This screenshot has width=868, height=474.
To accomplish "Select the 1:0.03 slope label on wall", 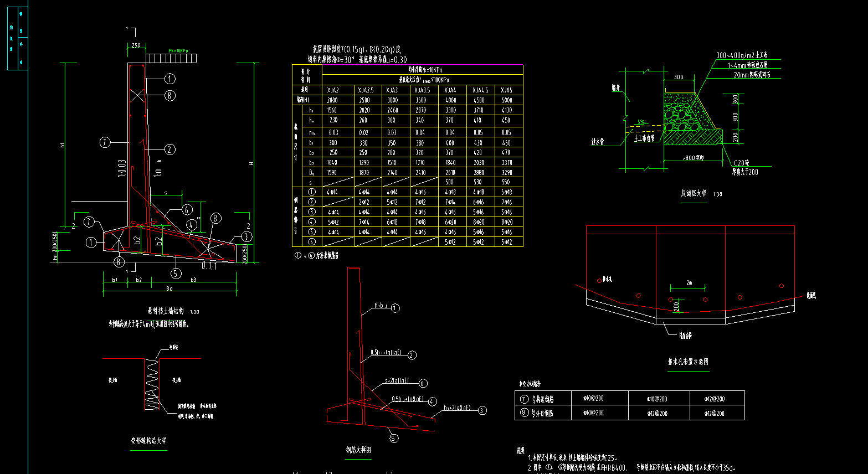I will coord(123,168).
